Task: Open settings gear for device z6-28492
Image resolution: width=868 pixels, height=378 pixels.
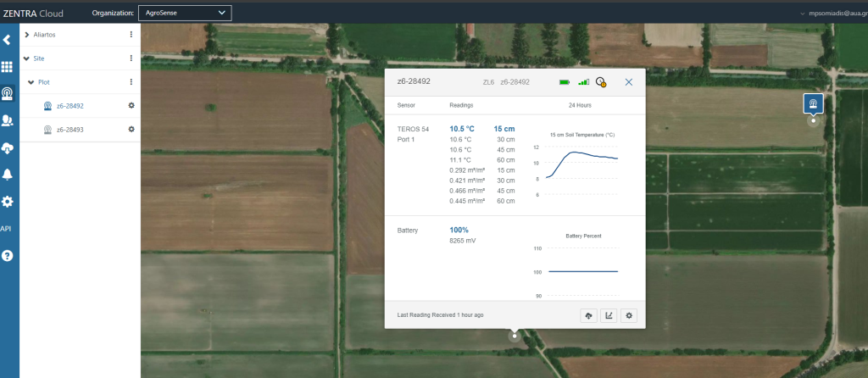Action: click(x=131, y=106)
